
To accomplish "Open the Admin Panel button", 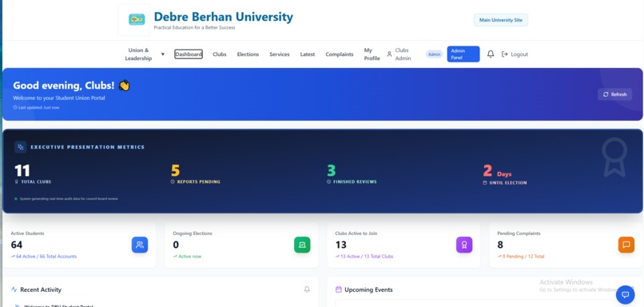I will click(x=463, y=54).
